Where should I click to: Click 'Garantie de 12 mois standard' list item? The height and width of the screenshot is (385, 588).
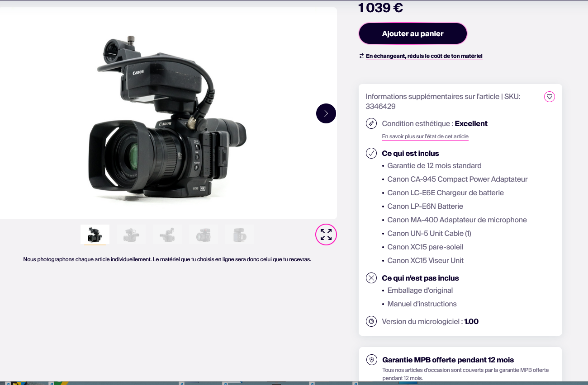pos(434,166)
